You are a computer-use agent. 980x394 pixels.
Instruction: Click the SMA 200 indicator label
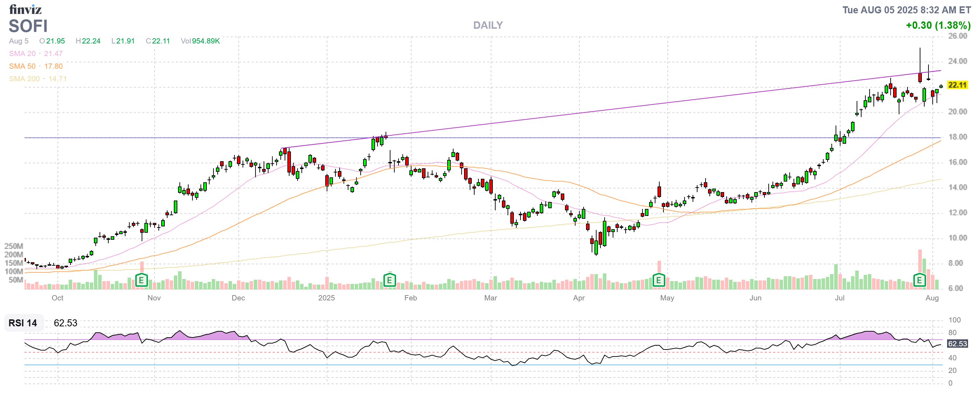coord(24,79)
